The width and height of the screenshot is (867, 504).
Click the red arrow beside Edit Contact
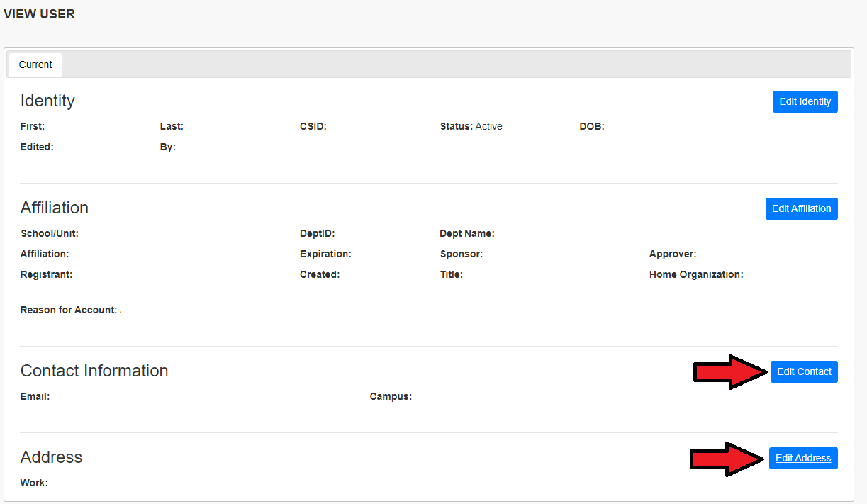click(729, 371)
